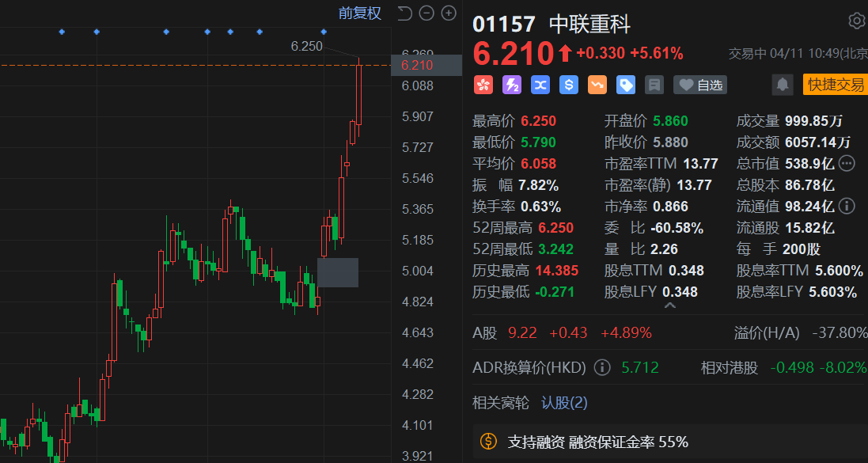Reset the chart with undo arrow
This screenshot has height=463, width=868.
point(404,13)
